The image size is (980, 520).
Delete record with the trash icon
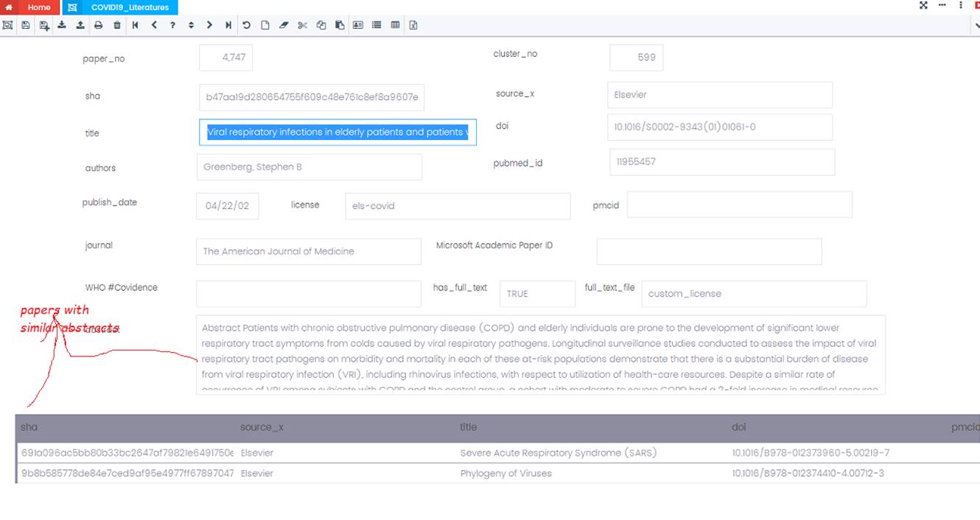[x=117, y=25]
